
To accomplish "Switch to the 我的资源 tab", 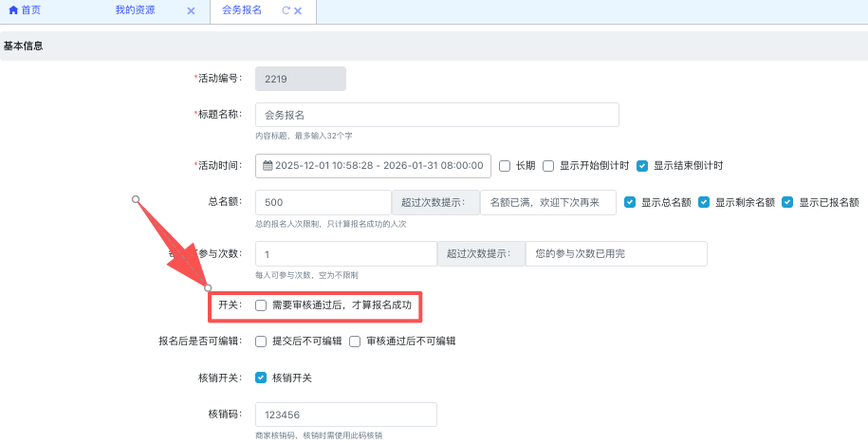I will [x=128, y=10].
